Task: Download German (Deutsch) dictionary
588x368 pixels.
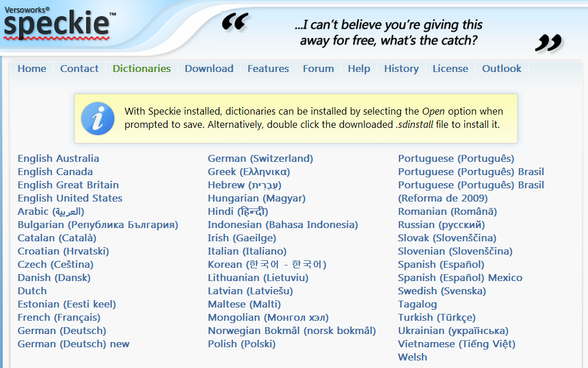Action: [62, 331]
